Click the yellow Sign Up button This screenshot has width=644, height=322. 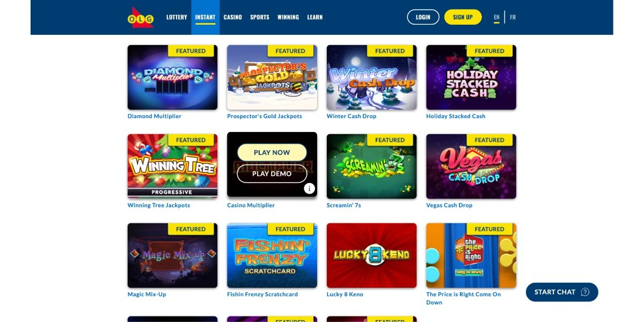point(463,17)
